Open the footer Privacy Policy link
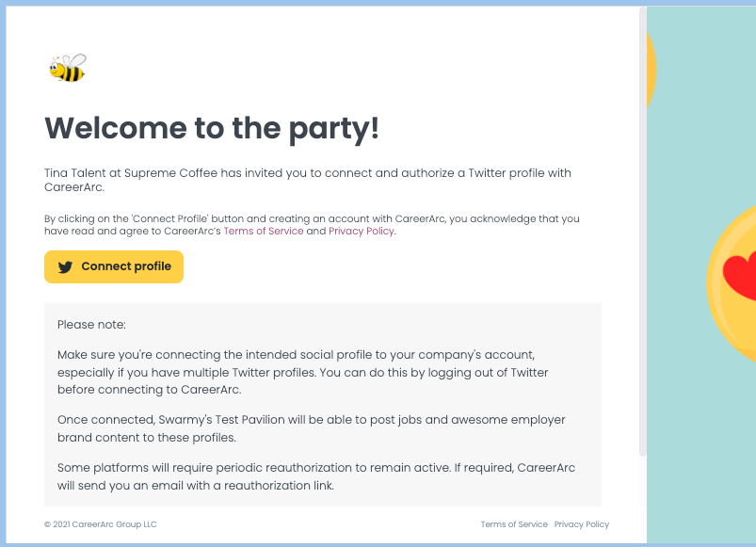The width and height of the screenshot is (756, 547). [582, 524]
